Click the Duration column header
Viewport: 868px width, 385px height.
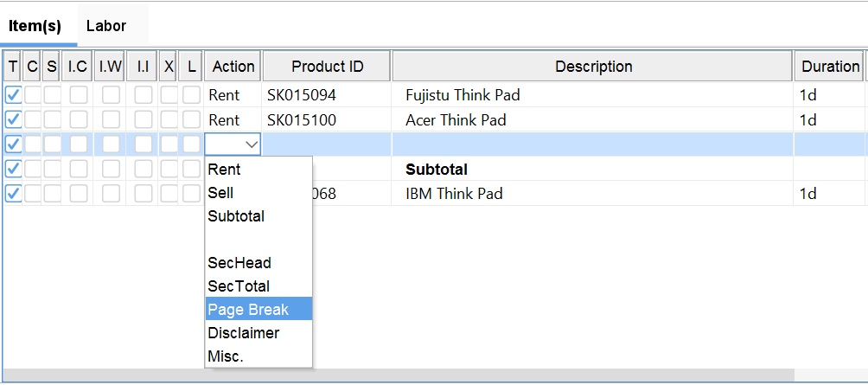point(830,67)
